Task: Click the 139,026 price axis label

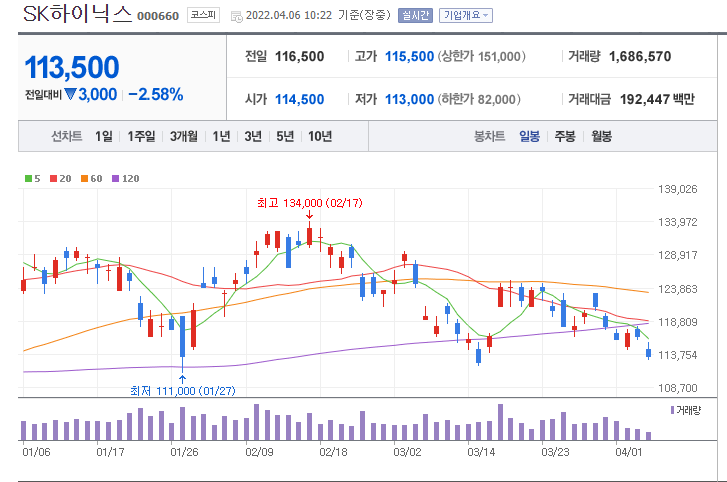Action: click(x=677, y=189)
